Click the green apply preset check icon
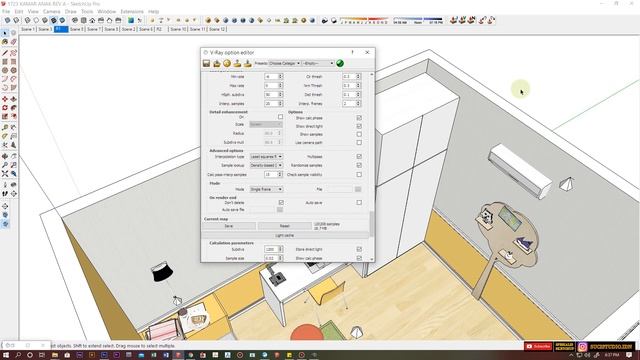640x360 pixels. [340, 63]
